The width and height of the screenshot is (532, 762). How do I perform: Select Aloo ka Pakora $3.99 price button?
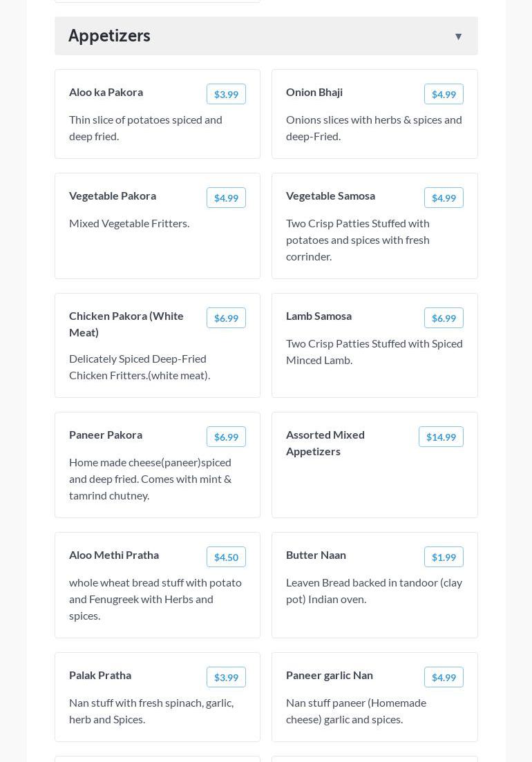pyautogui.click(x=226, y=95)
